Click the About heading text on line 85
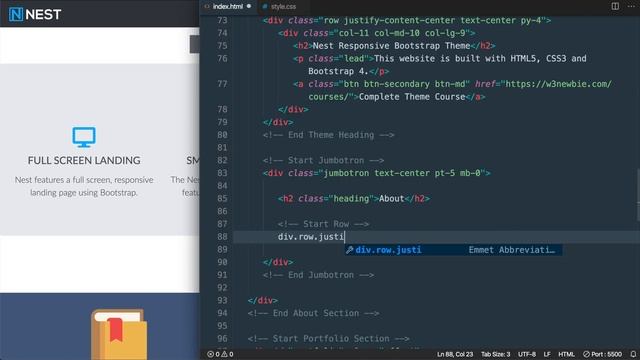The image size is (640, 360). click(x=391, y=199)
